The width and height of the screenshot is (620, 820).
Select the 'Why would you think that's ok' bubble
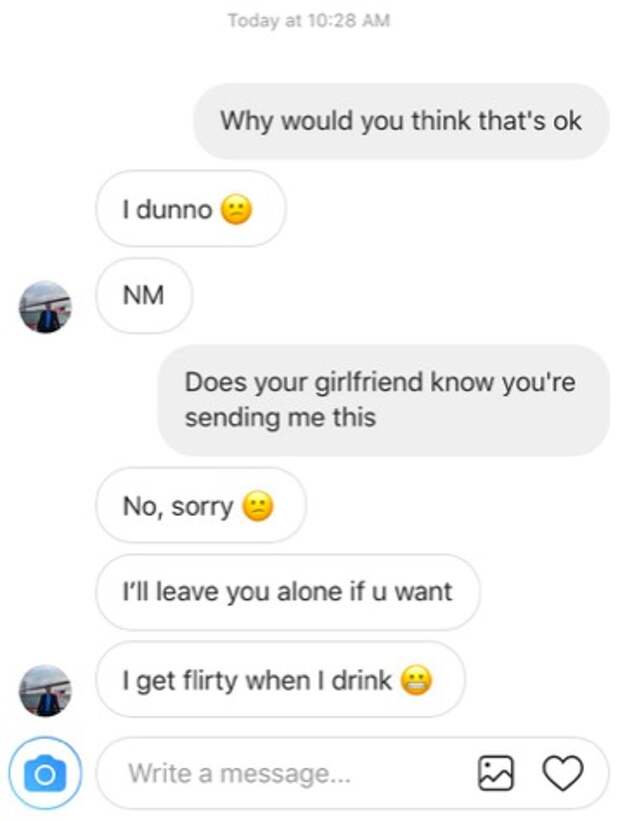click(x=401, y=121)
